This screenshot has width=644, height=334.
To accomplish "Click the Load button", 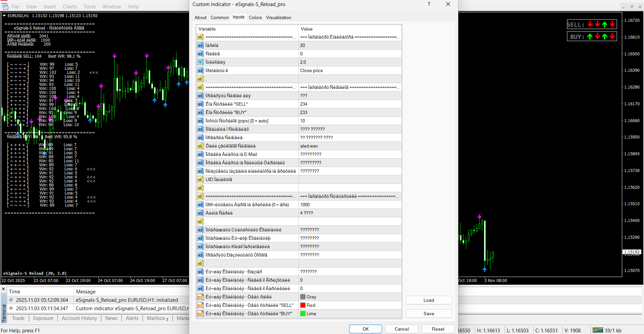I will pos(429,300).
